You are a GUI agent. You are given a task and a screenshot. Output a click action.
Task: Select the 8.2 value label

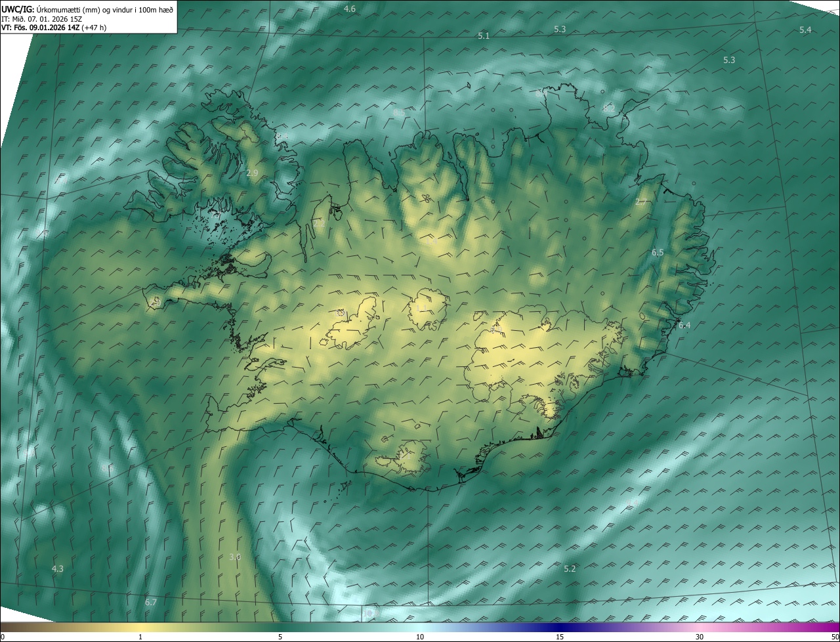609,109
